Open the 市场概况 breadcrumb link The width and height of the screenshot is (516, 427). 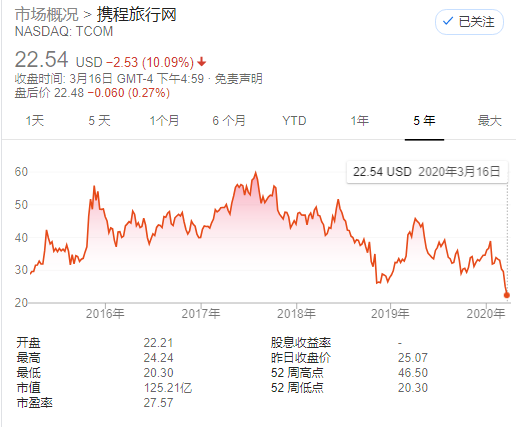click(46, 14)
